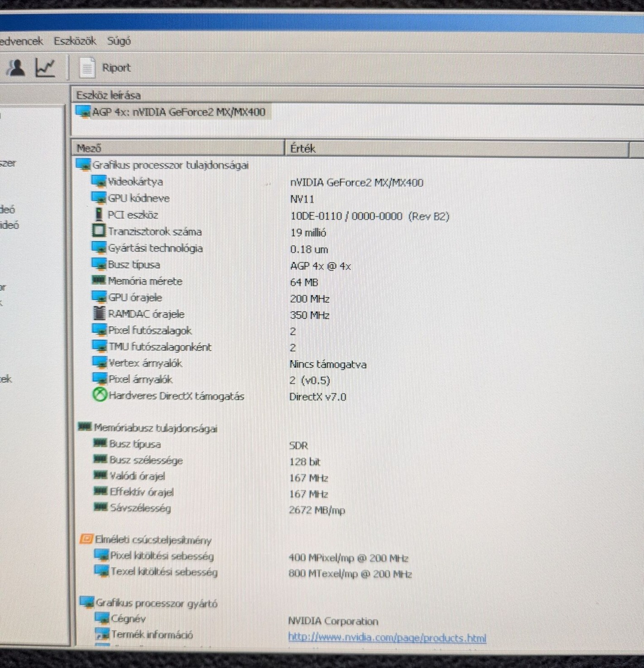Select the 350 MHz RAMDAC value
644x668 pixels.
coord(310,315)
